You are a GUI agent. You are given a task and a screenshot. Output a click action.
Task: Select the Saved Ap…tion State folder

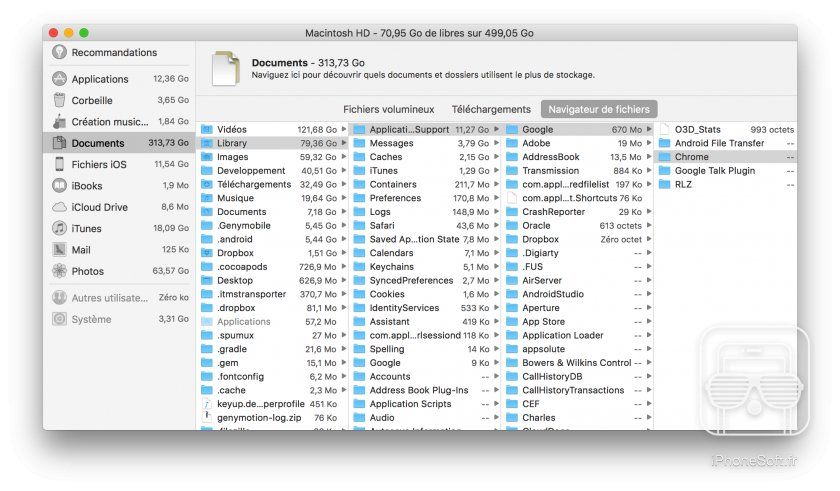click(425, 239)
